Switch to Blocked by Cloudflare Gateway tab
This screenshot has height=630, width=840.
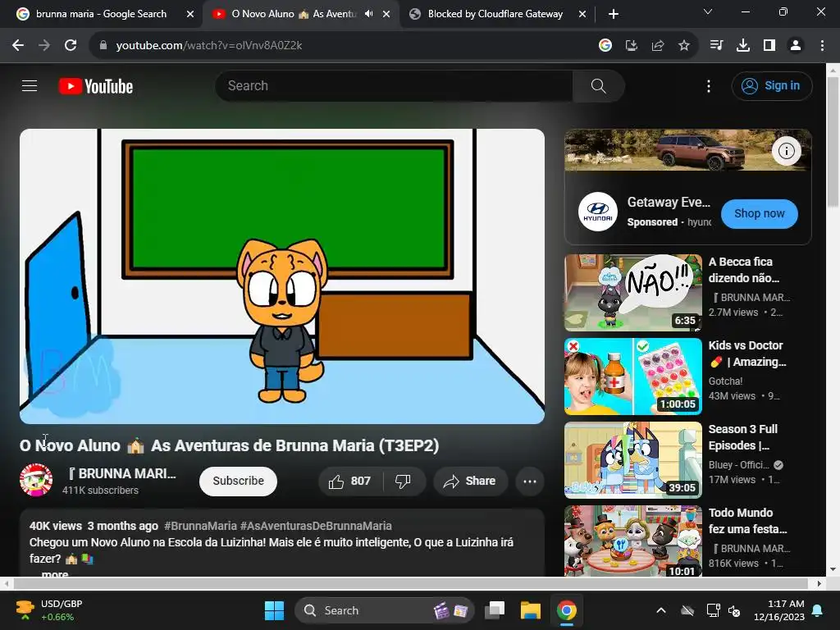pyautogui.click(x=495, y=14)
